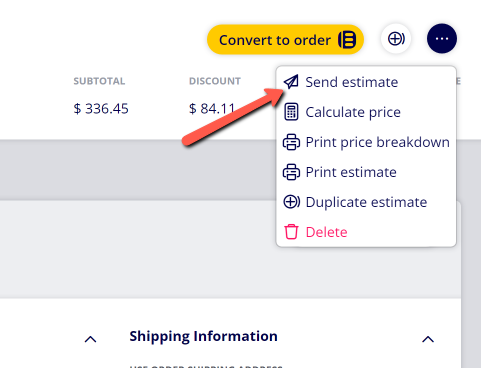Click the printer icon beside Print estimate
Screen dimensions: 481x368
(x=291, y=172)
